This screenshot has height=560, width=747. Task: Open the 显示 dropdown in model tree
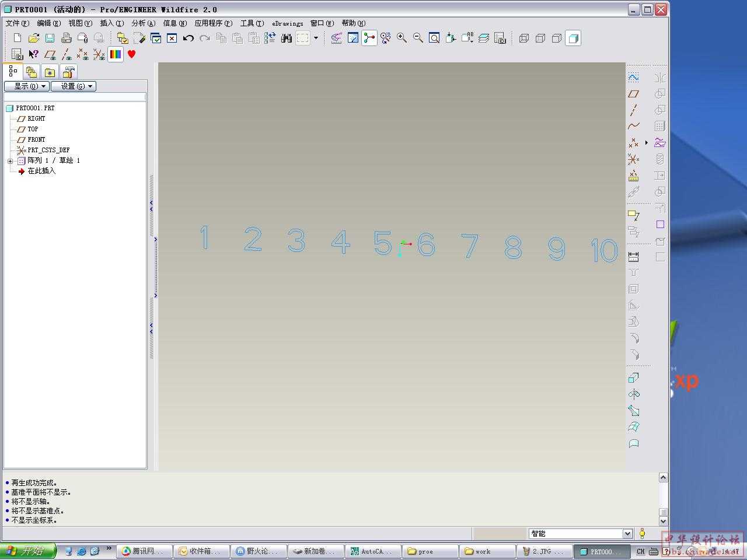(26, 86)
